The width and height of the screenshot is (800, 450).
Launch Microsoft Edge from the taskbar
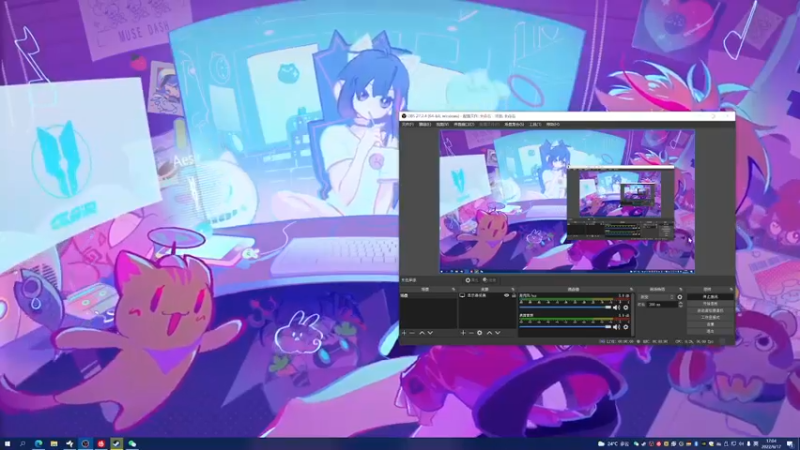[x=38, y=444]
